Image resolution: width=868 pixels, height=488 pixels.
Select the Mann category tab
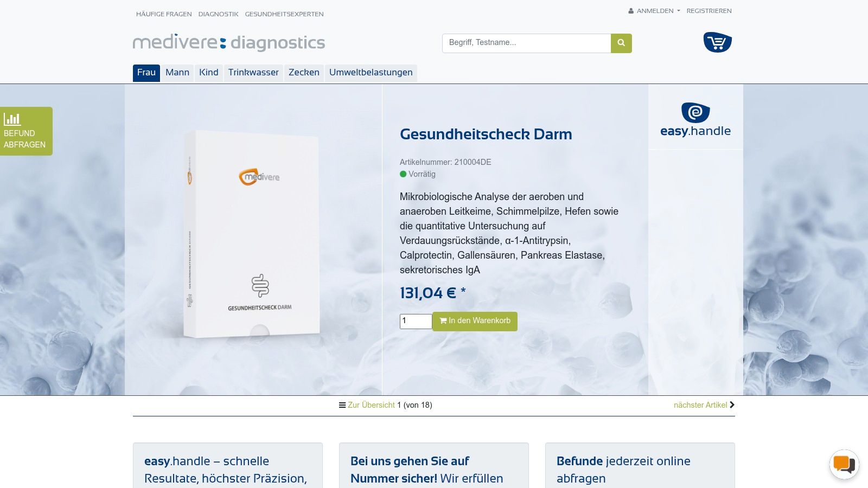(x=177, y=73)
